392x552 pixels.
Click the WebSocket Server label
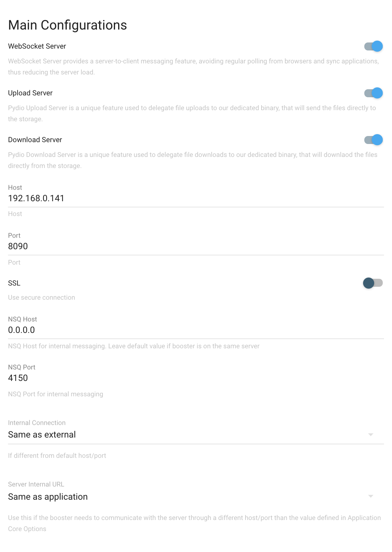37,46
